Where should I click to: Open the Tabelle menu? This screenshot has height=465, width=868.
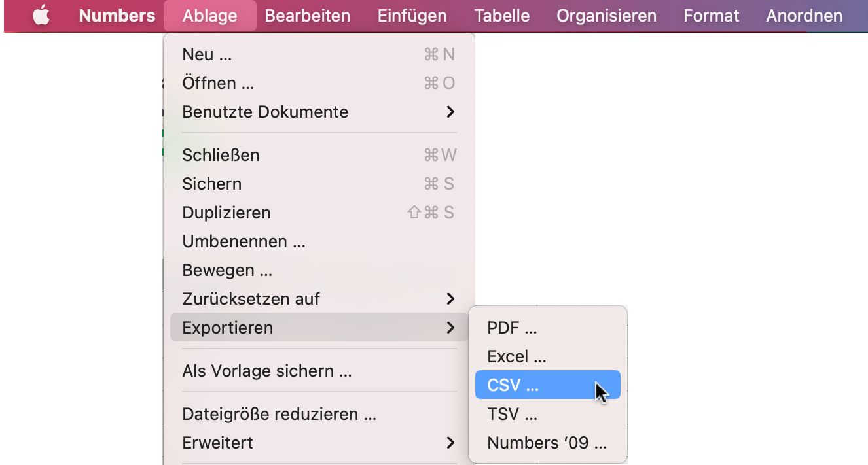(501, 15)
